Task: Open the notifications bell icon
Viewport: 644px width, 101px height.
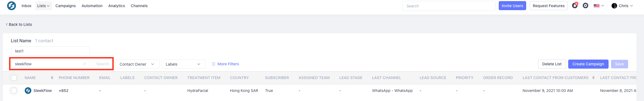Action: tap(575, 5)
